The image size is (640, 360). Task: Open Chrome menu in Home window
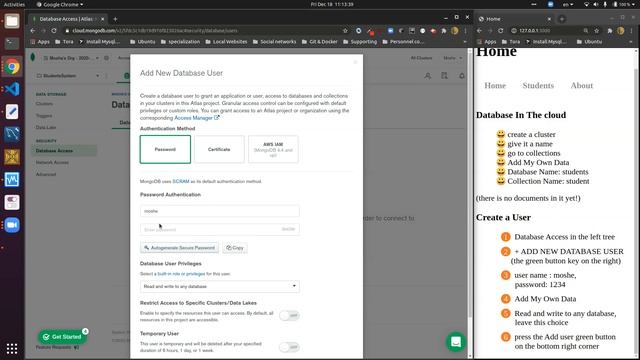631,31
